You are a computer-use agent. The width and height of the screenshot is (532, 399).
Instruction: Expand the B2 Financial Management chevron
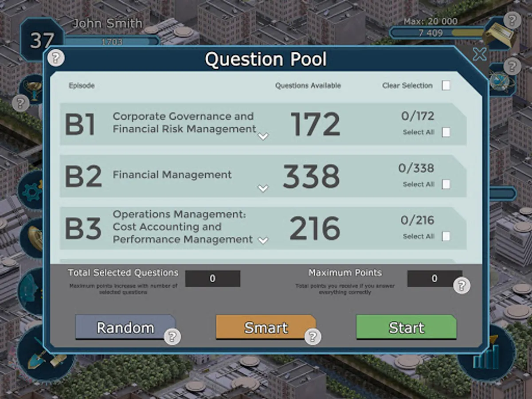coord(263,188)
